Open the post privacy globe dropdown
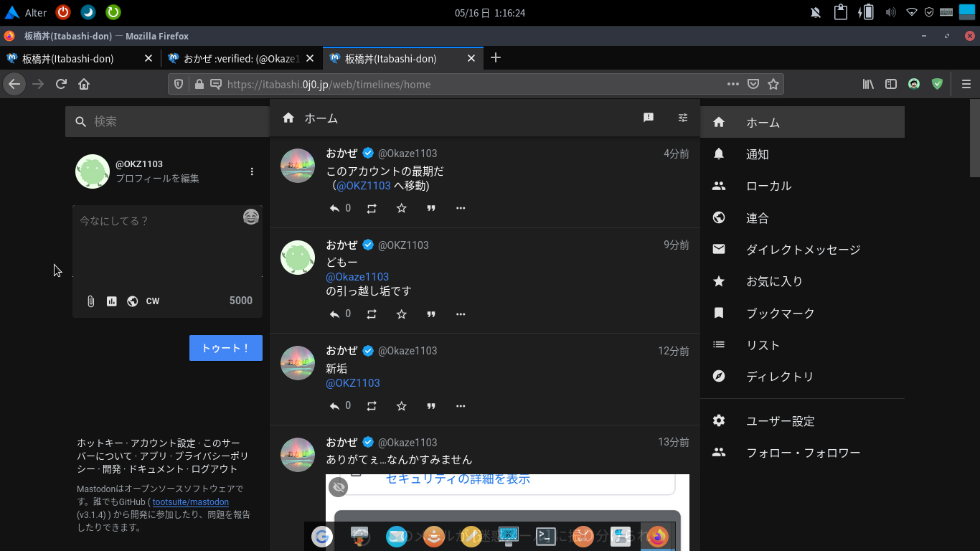This screenshot has height=551, width=980. click(x=132, y=301)
